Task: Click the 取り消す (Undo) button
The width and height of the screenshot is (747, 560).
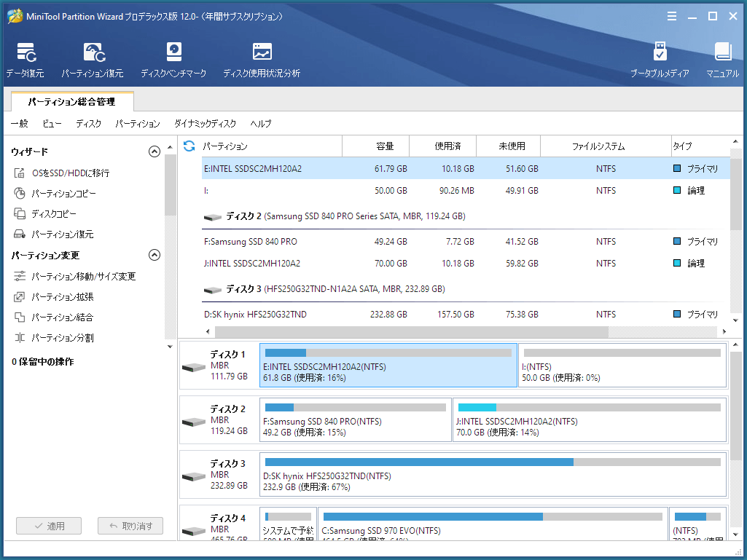Action: [x=130, y=526]
